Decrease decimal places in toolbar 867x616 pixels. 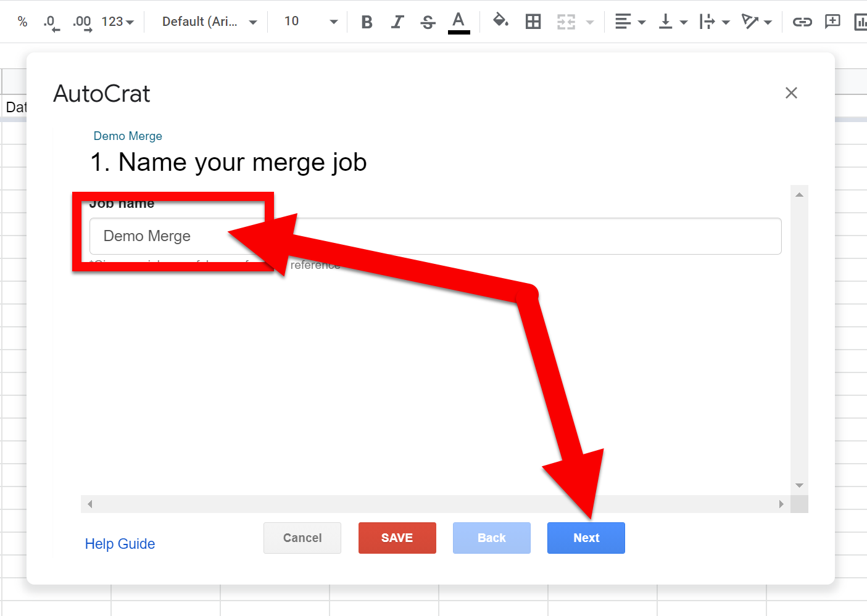tap(51, 23)
